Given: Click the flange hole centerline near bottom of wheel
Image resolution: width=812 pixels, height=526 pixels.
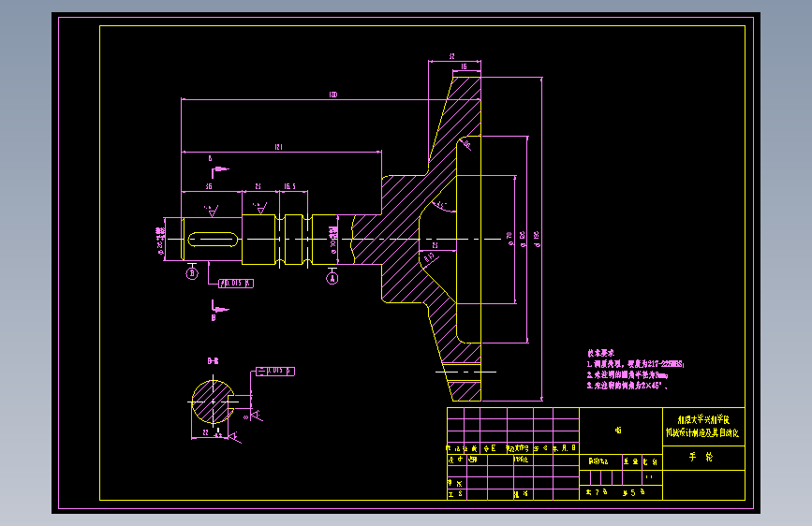Looking at the screenshot, I should point(465,372).
